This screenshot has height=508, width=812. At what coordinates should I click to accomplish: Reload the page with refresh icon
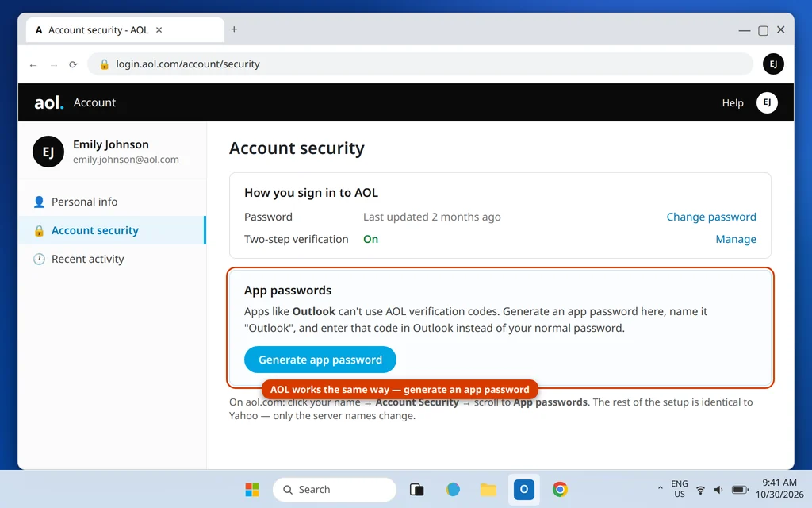pos(73,64)
